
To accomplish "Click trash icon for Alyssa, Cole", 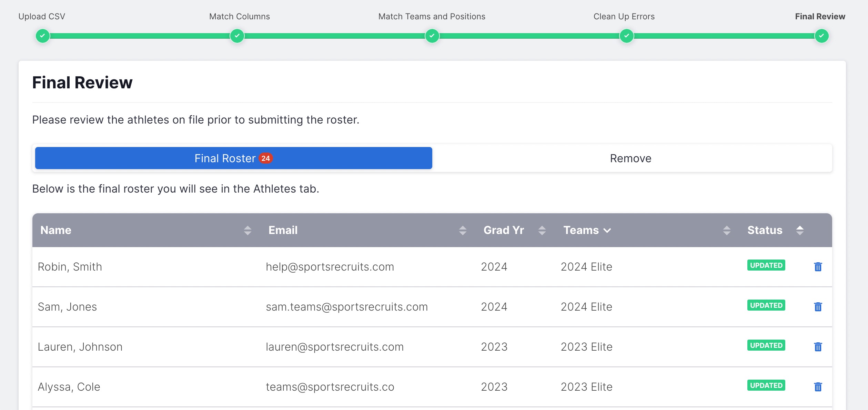I will click(818, 387).
